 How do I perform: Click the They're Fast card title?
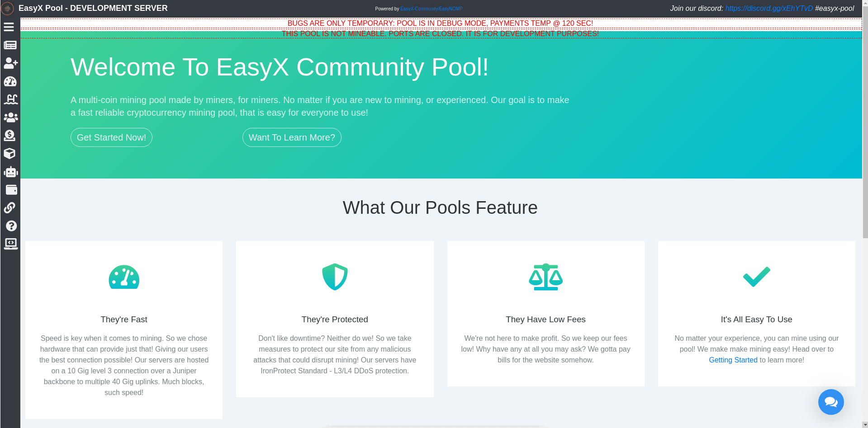(x=124, y=320)
